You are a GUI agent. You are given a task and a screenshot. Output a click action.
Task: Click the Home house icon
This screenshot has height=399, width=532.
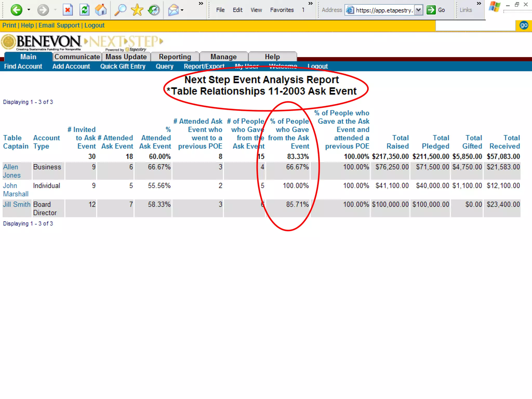(101, 10)
